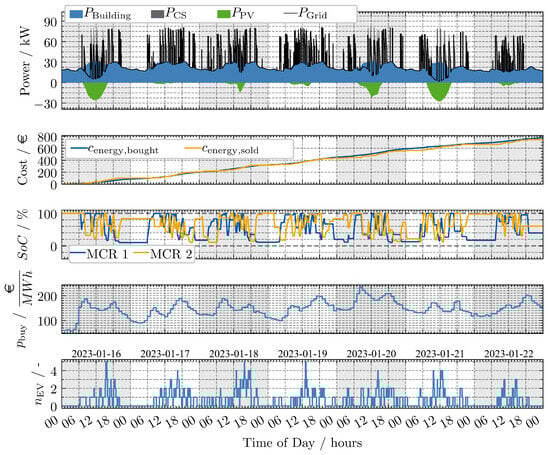Screen dimensions: 550x455
Task: Click the 2023-01-19 date label
Action: point(303,354)
